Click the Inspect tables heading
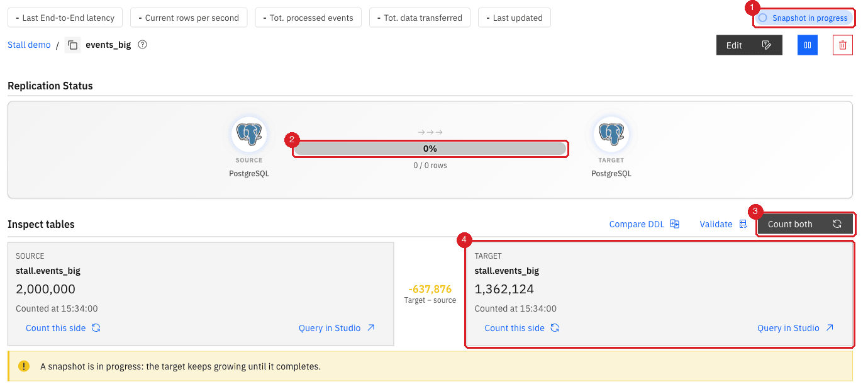Viewport: 868px width, 384px height. click(41, 224)
